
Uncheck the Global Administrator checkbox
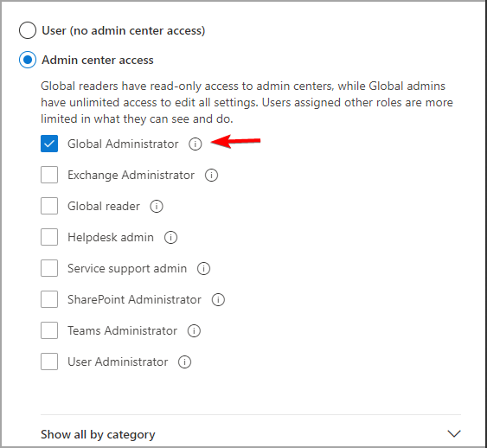(49, 144)
